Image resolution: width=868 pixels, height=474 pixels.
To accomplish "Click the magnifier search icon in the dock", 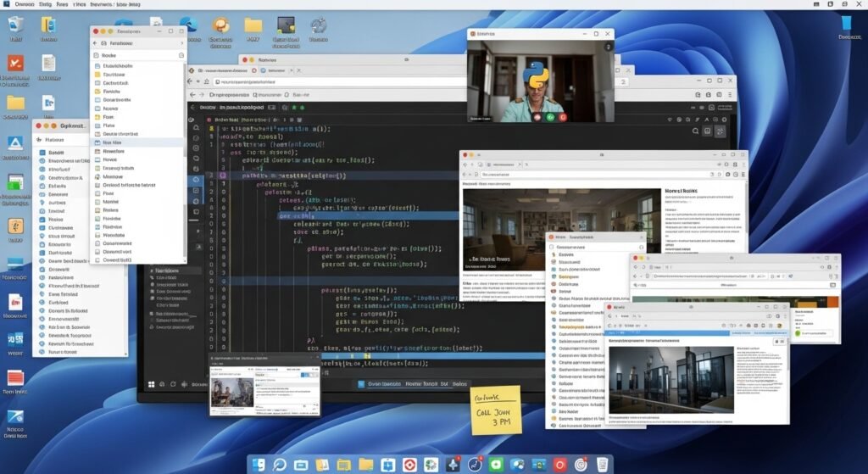I will pyautogui.click(x=280, y=464).
